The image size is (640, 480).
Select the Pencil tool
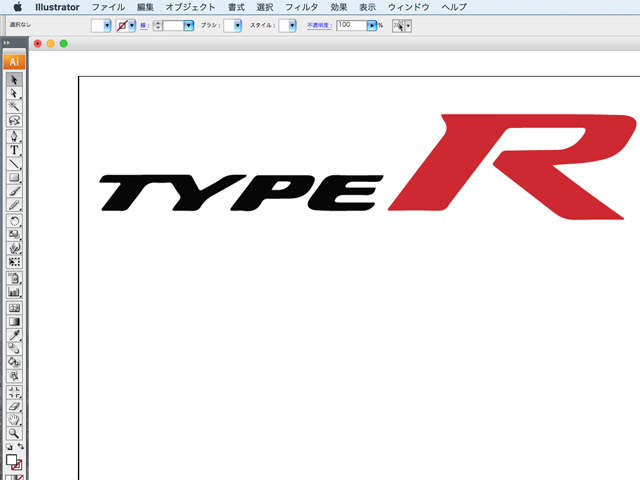14,204
